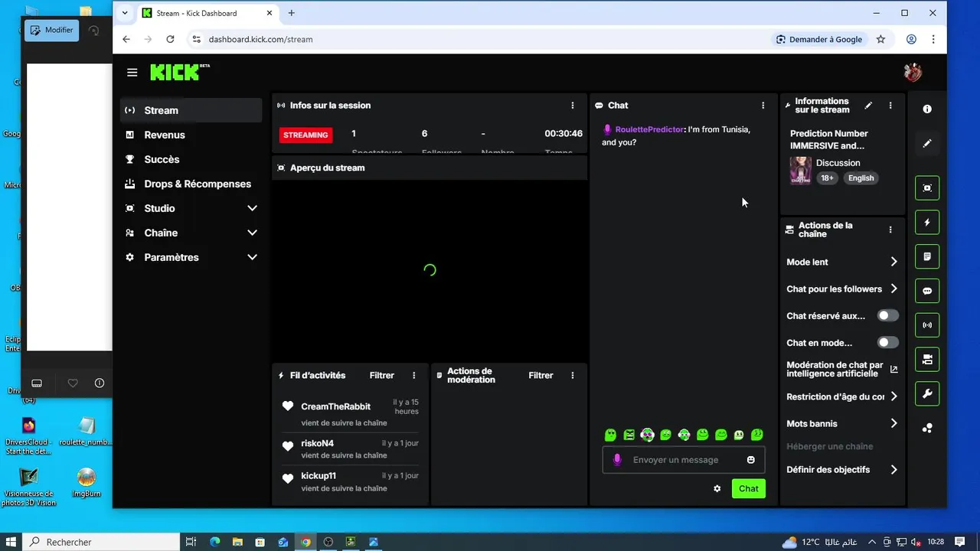The width and height of the screenshot is (980, 551).
Task: Select Stream in the sidebar
Action: click(191, 110)
